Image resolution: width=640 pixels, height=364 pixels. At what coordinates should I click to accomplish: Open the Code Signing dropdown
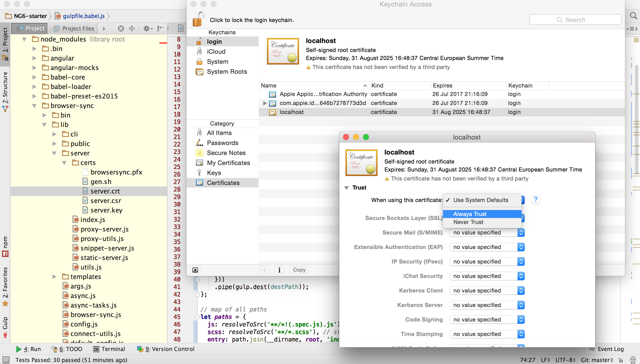pyautogui.click(x=487, y=319)
